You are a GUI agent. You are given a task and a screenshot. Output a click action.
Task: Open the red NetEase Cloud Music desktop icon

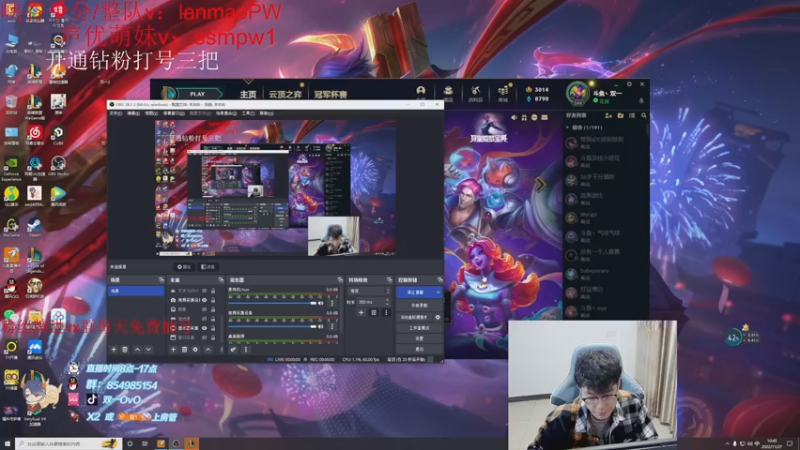[35, 135]
